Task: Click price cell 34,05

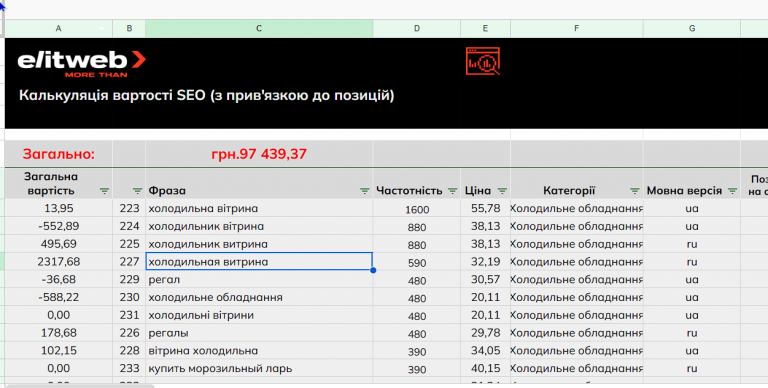Action: (485, 350)
